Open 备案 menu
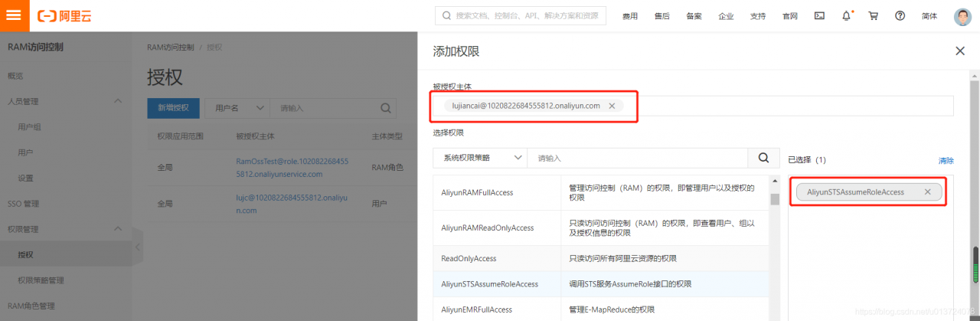The image size is (980, 321). (x=694, y=16)
